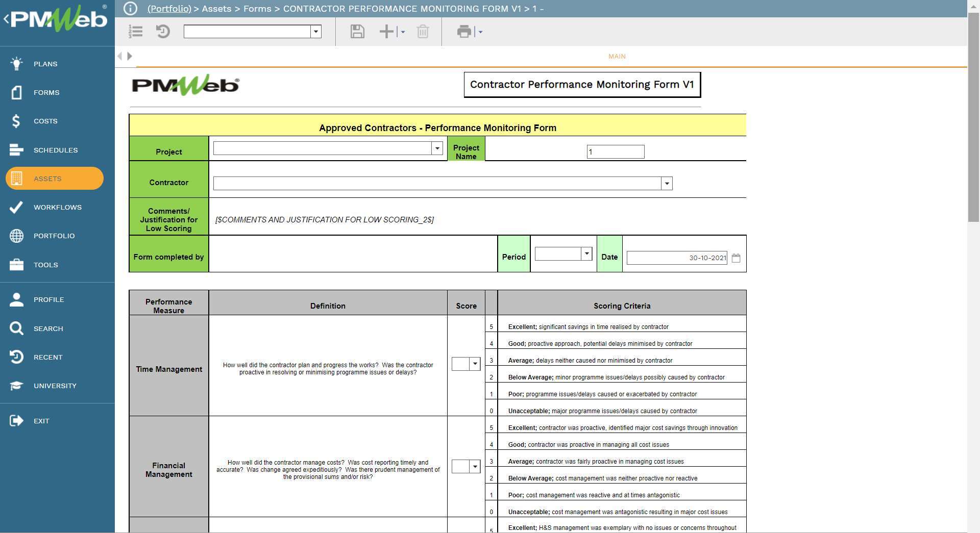Add a new record with the plus icon
Screen dimensions: 980x533
pyautogui.click(x=386, y=32)
